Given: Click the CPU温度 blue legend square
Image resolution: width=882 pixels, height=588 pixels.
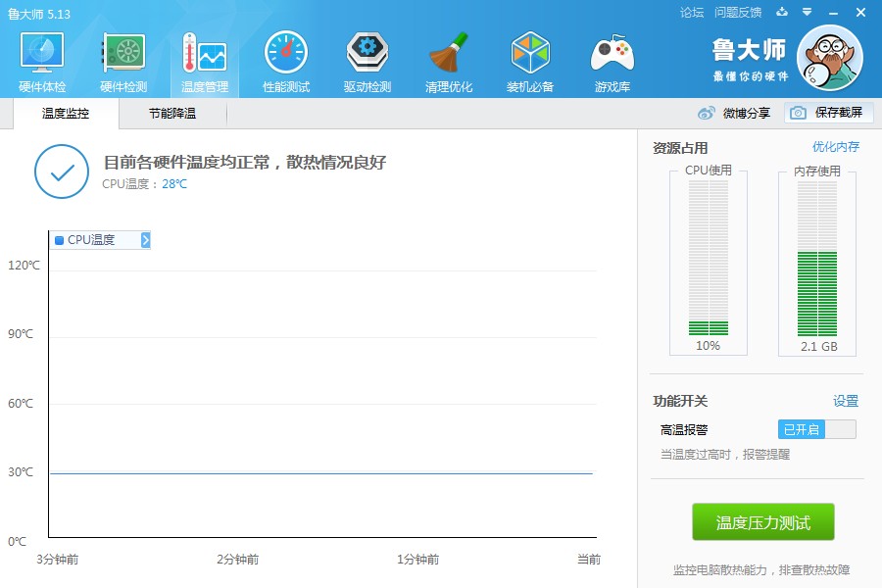Looking at the screenshot, I should coord(59,240).
